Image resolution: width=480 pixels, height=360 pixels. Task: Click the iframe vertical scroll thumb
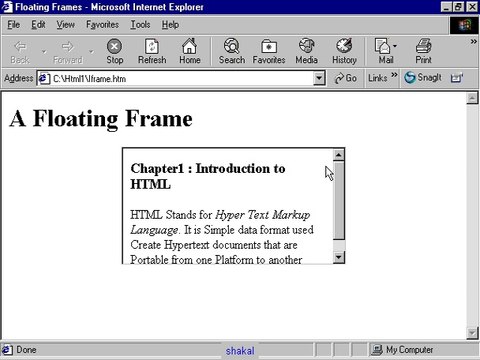(339, 200)
